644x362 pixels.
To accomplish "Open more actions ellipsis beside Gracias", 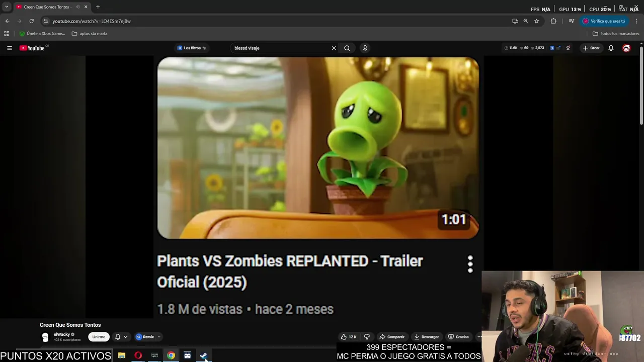I will tap(479, 337).
